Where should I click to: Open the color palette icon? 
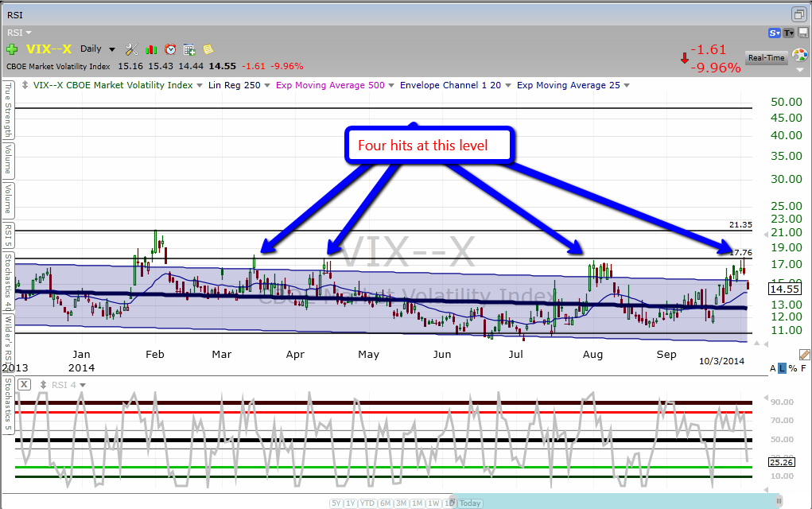click(x=800, y=56)
